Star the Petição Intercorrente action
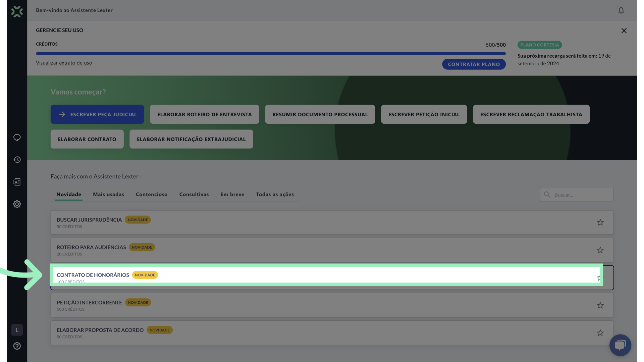 pos(600,305)
